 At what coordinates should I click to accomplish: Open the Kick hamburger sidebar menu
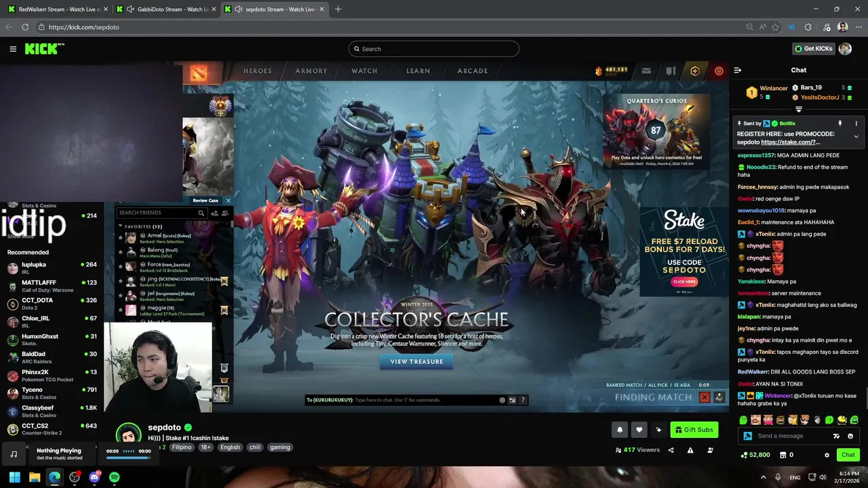tap(13, 49)
